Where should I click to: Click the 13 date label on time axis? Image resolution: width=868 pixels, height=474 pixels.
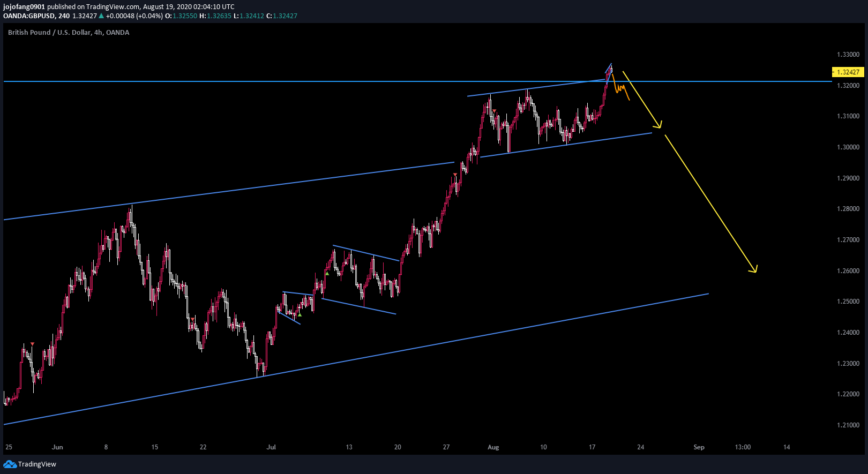pos(349,447)
